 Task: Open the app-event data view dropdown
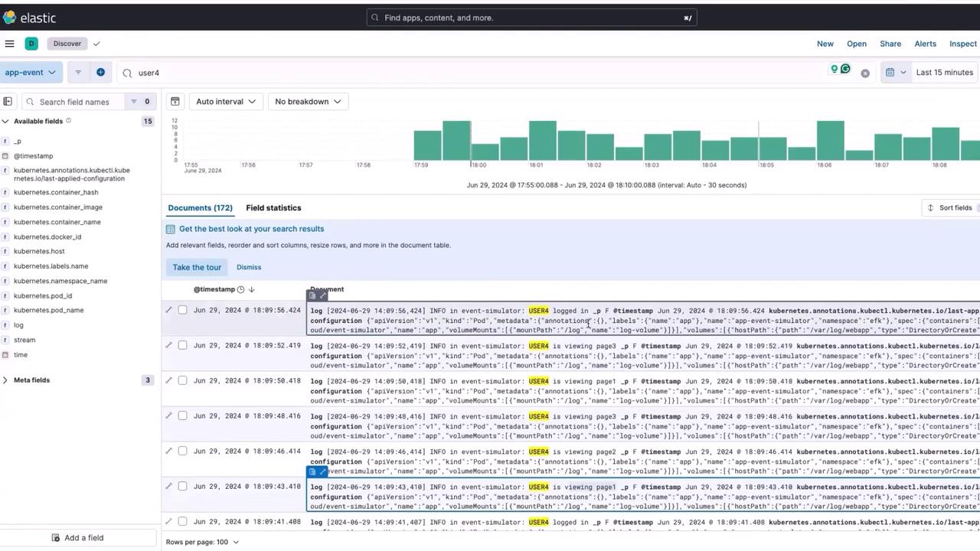(31, 72)
